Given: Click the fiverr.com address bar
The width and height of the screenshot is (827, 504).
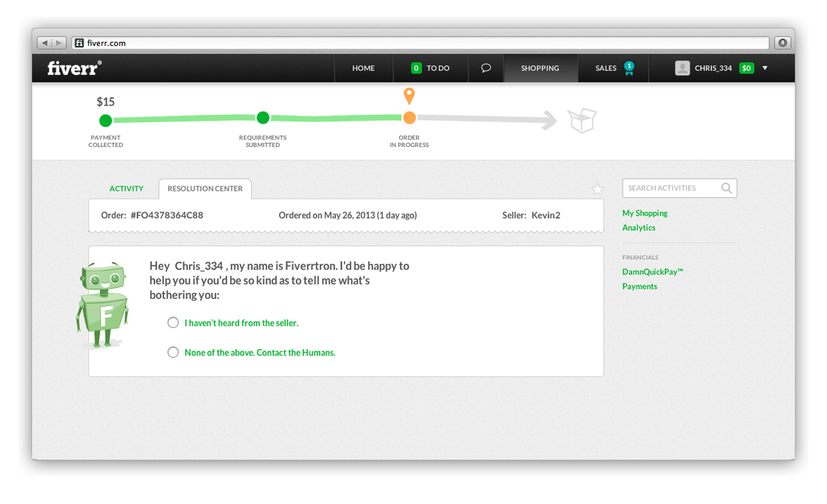Looking at the screenshot, I should (x=420, y=43).
